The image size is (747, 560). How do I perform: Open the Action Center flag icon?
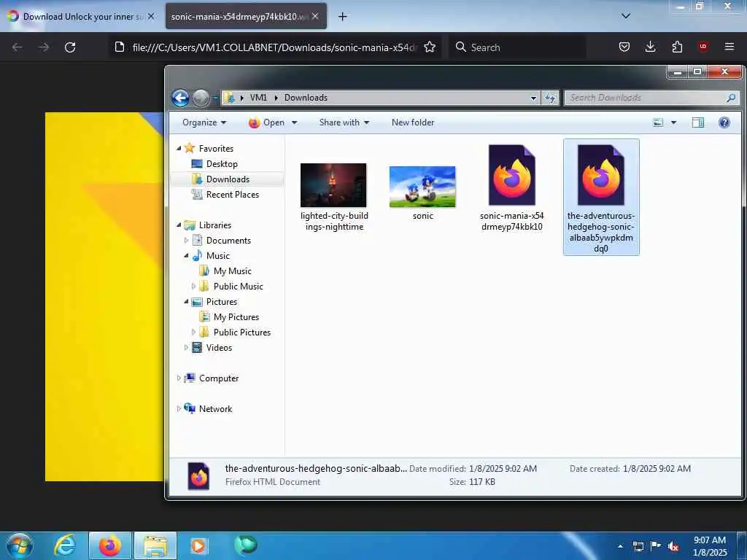656,546
